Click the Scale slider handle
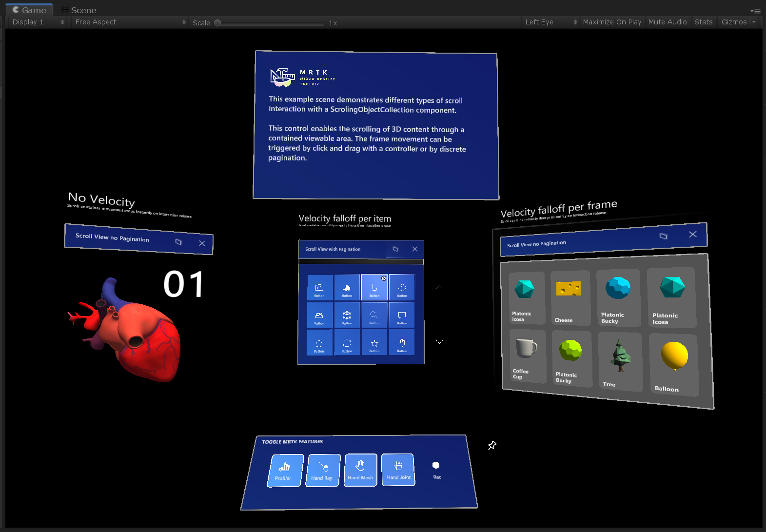 [x=217, y=23]
